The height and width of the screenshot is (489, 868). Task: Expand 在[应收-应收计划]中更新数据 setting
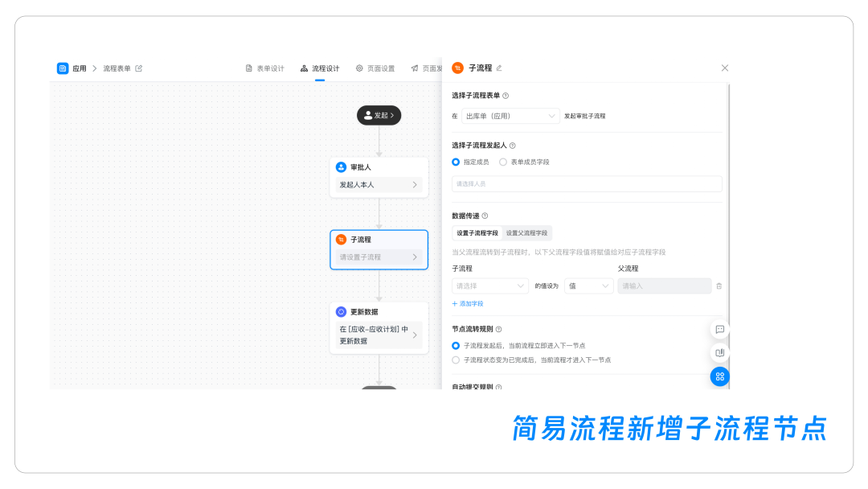[x=379, y=335]
